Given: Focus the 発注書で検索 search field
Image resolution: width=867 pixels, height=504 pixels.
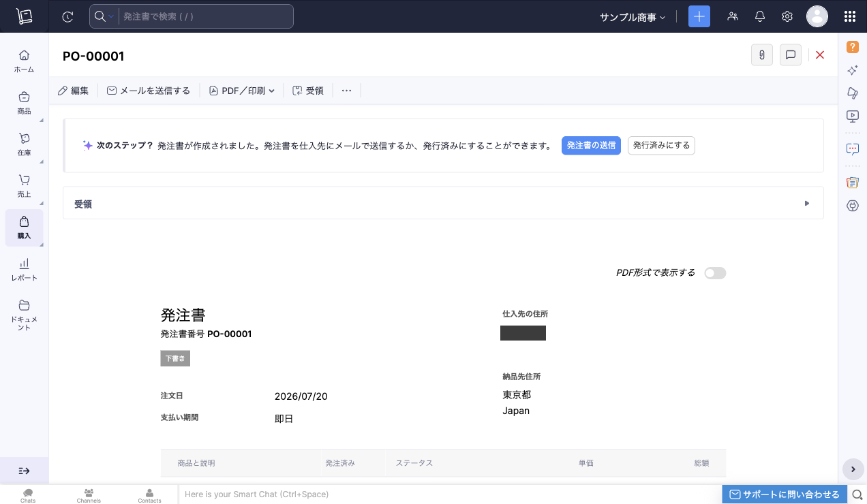Looking at the screenshot, I should point(206,16).
